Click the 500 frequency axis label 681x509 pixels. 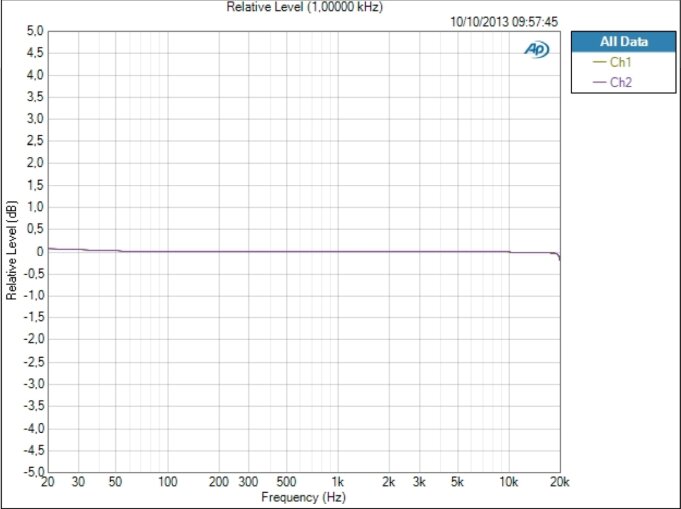pos(286,482)
